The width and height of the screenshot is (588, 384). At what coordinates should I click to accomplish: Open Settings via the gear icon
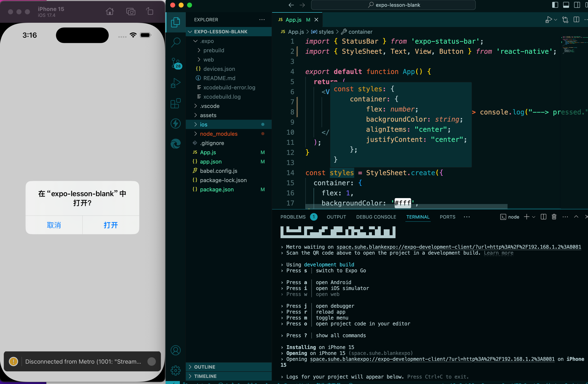click(175, 370)
